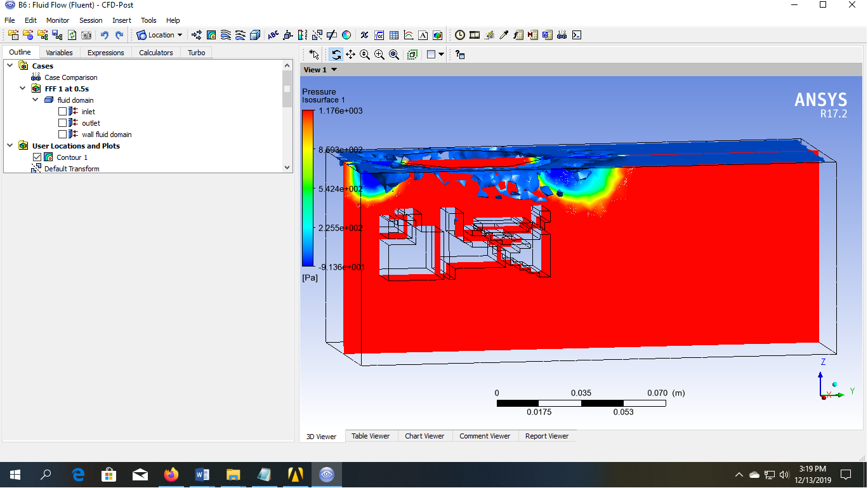Insert a Vector plot from the toolbar

[x=195, y=35]
